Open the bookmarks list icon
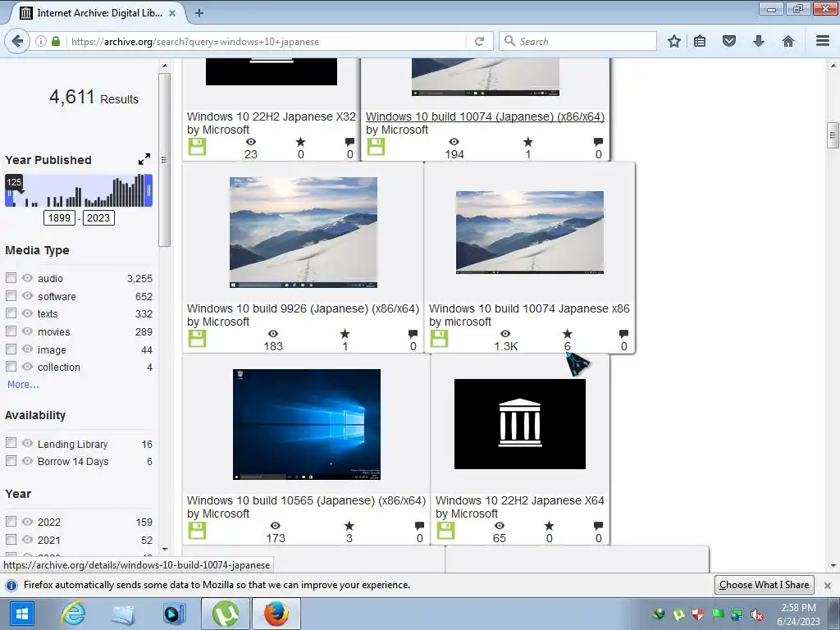The width and height of the screenshot is (840, 630). pos(700,41)
